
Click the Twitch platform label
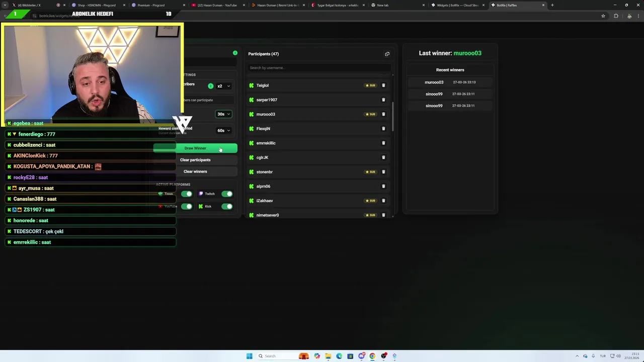[210, 194]
